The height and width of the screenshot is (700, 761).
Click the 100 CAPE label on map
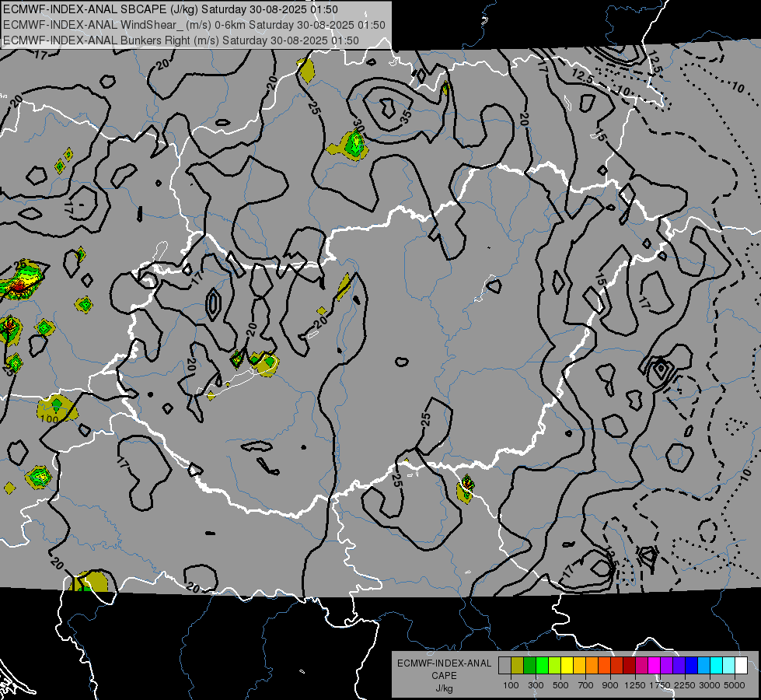pyautogui.click(x=49, y=418)
